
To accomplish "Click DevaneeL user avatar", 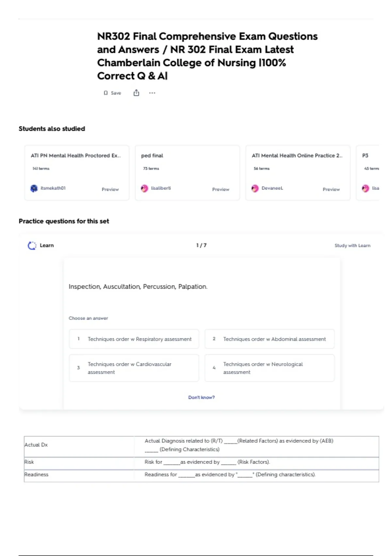I will (x=255, y=188).
